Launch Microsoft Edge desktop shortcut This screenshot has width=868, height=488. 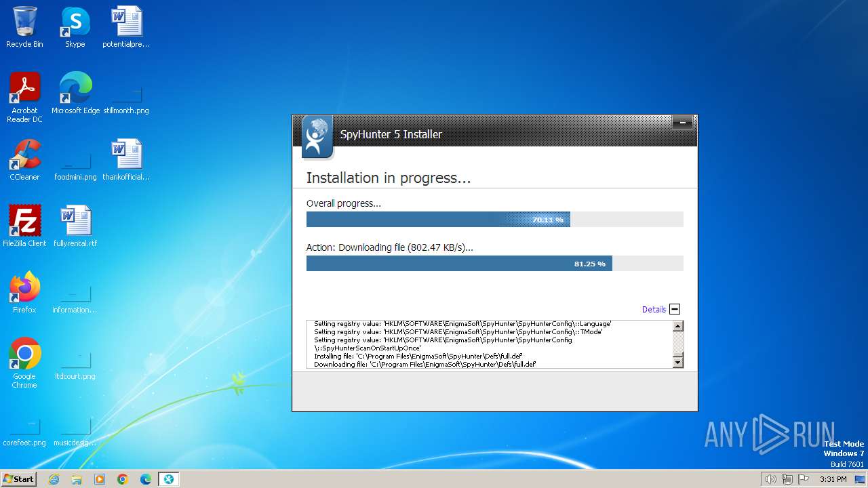pos(75,94)
